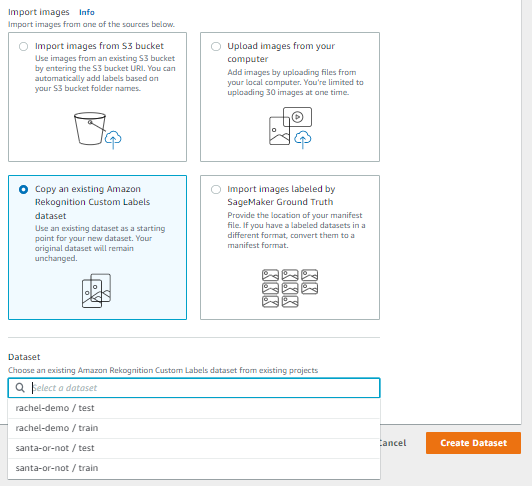Choose rachel-demo / train from dataset list
The height and width of the screenshot is (486, 532).
[x=194, y=428]
